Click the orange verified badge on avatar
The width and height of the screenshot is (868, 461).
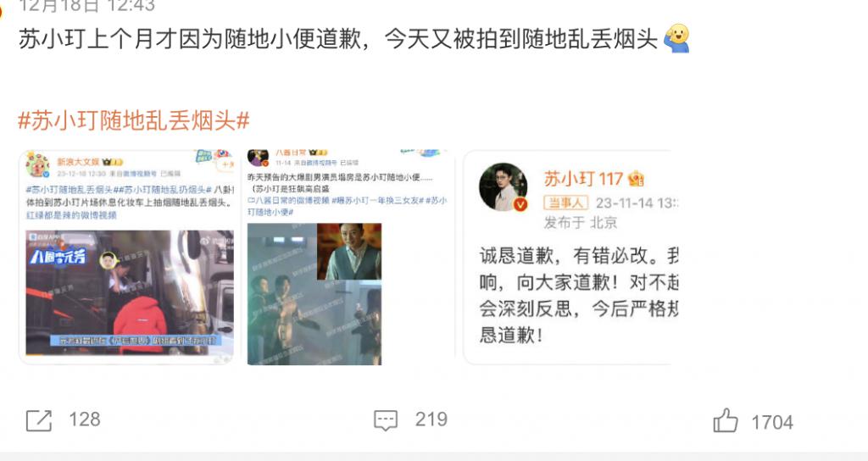(x=520, y=205)
